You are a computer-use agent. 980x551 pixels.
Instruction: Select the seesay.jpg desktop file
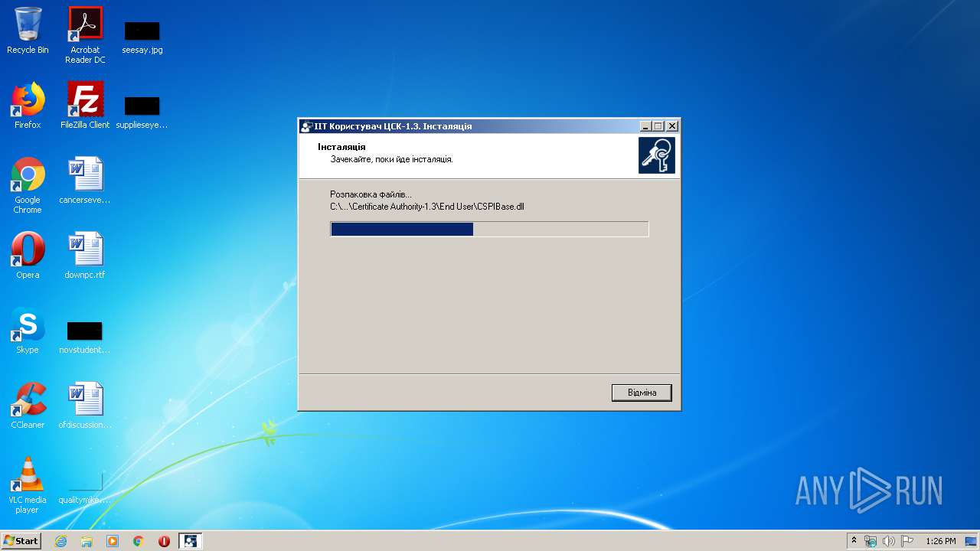coord(142,37)
